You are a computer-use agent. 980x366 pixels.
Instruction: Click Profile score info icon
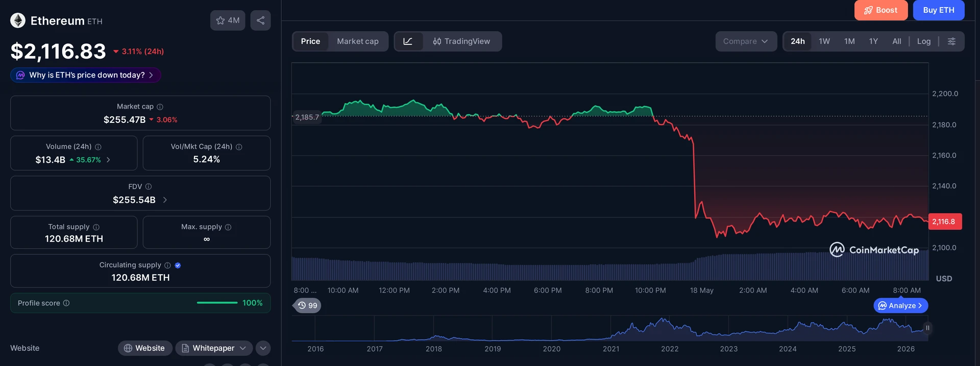pos(66,303)
